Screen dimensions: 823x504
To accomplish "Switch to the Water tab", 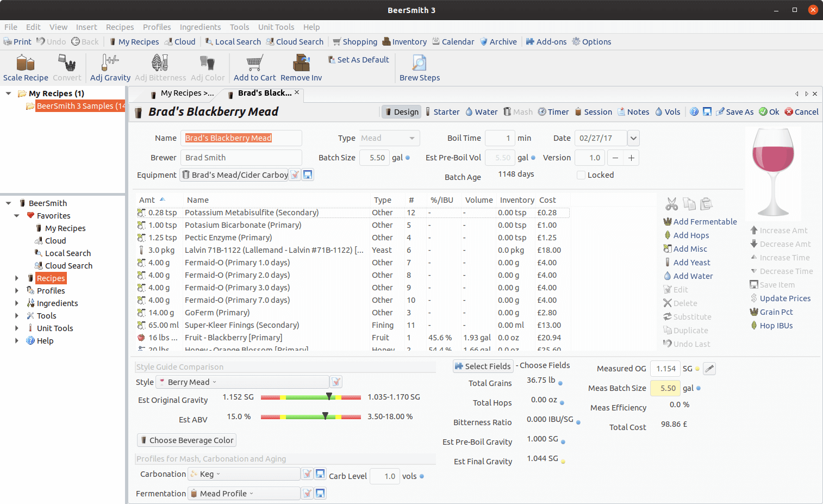I will 482,111.
